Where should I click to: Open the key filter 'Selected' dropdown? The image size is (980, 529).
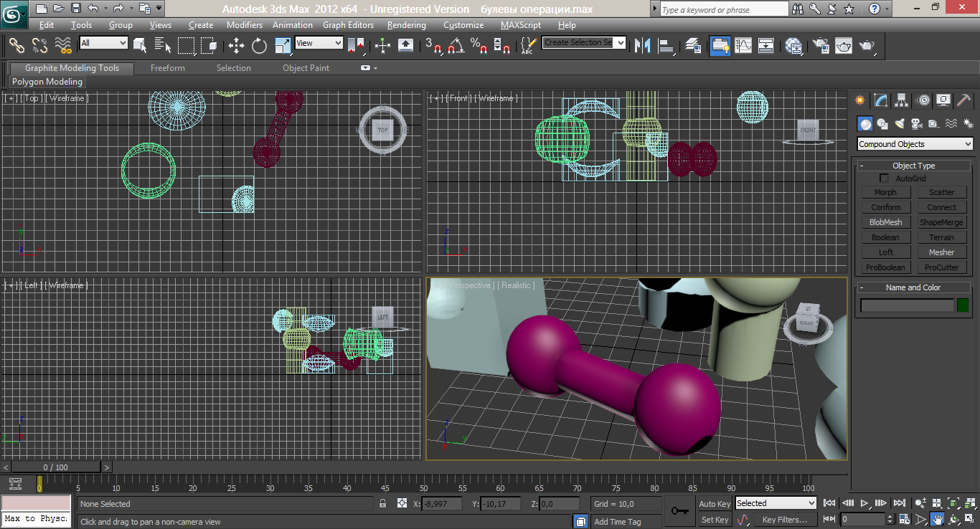pos(776,503)
